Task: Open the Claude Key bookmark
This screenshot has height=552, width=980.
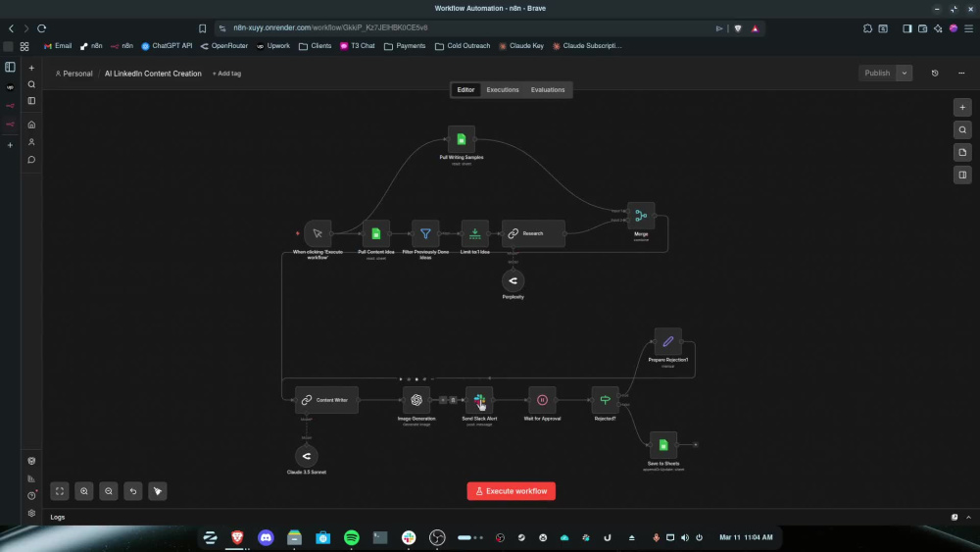Action: [x=521, y=46]
